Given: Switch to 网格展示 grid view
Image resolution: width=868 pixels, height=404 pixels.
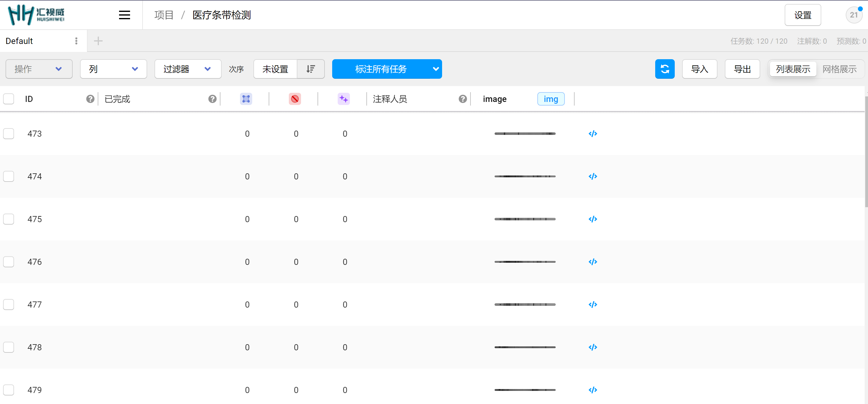Looking at the screenshot, I should point(839,69).
